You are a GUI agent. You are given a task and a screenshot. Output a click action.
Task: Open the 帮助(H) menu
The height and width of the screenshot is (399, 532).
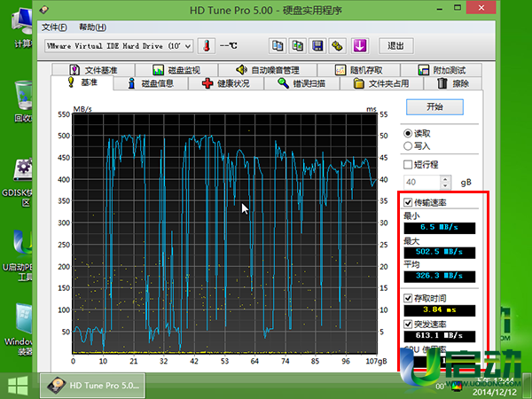pyautogui.click(x=92, y=27)
